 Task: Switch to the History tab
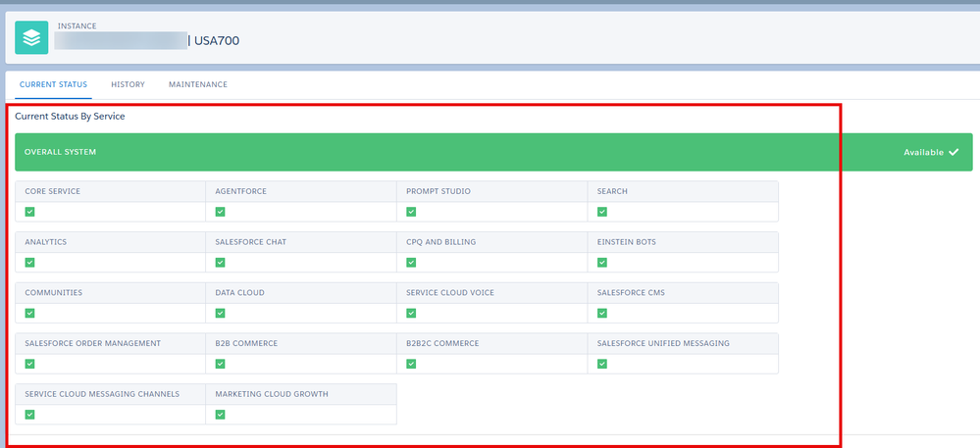click(x=129, y=84)
